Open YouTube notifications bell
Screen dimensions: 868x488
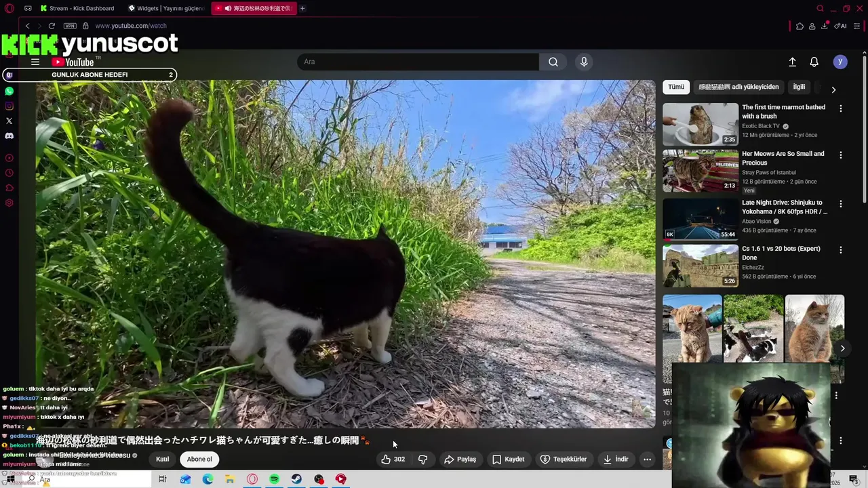[814, 62]
